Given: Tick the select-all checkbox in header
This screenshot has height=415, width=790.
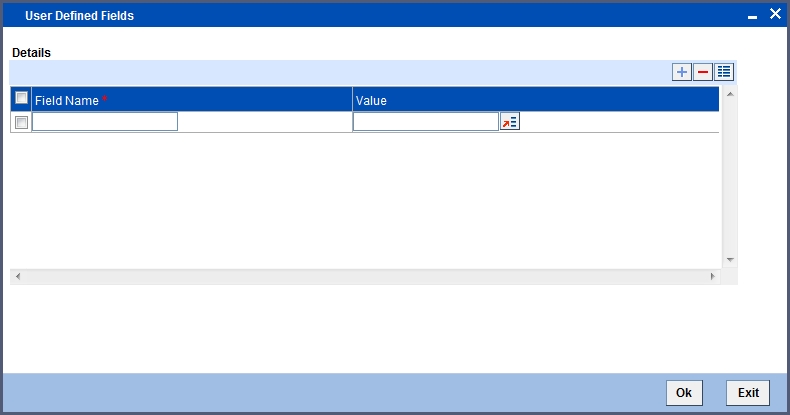Looking at the screenshot, I should click(21, 98).
